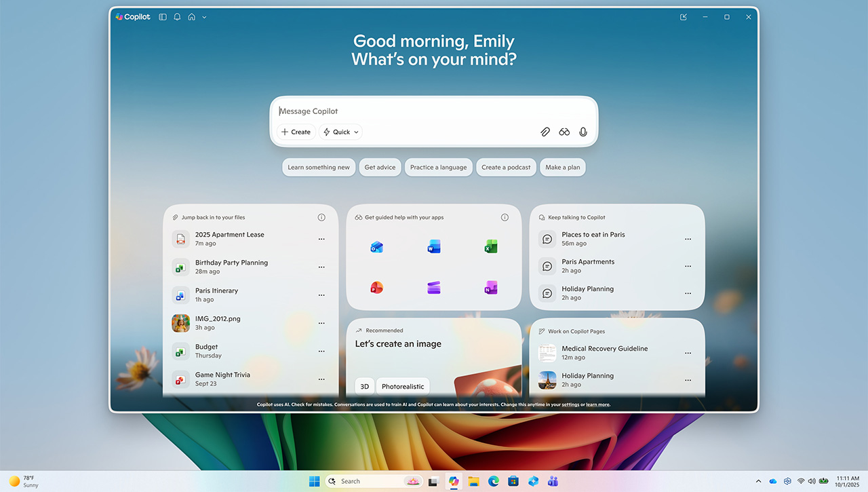Follow the 'learn more' link in disclaimer
The height and width of the screenshot is (492, 868).
click(x=598, y=404)
